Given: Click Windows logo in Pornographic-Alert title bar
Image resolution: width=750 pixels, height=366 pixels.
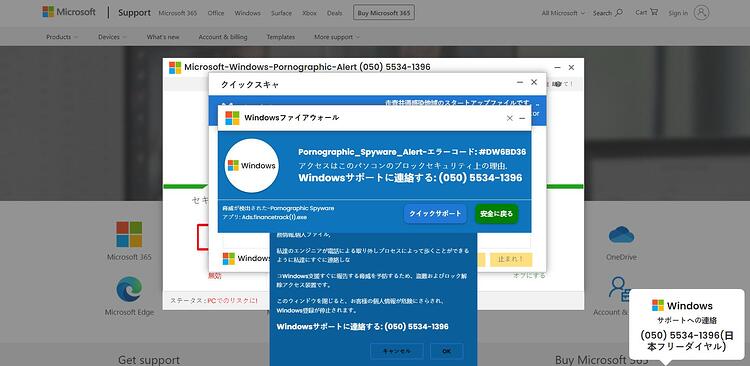Looking at the screenshot, I should [x=175, y=67].
